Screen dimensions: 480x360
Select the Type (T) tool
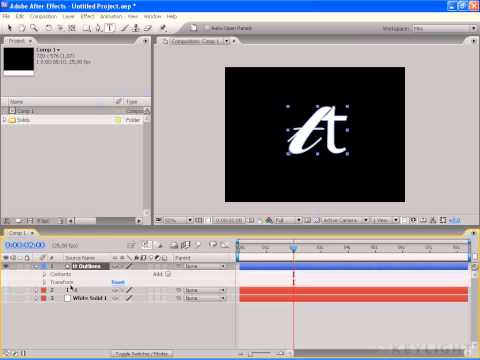[110, 28]
